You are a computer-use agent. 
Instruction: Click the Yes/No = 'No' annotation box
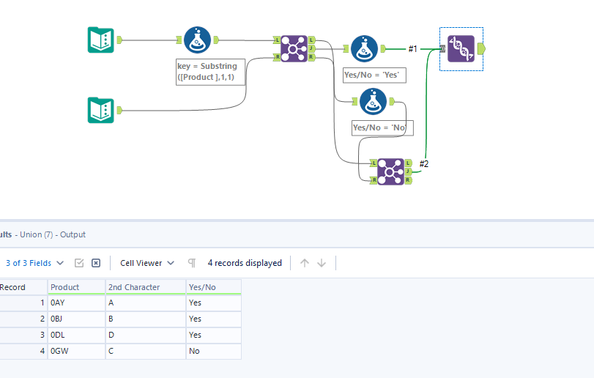(382, 128)
